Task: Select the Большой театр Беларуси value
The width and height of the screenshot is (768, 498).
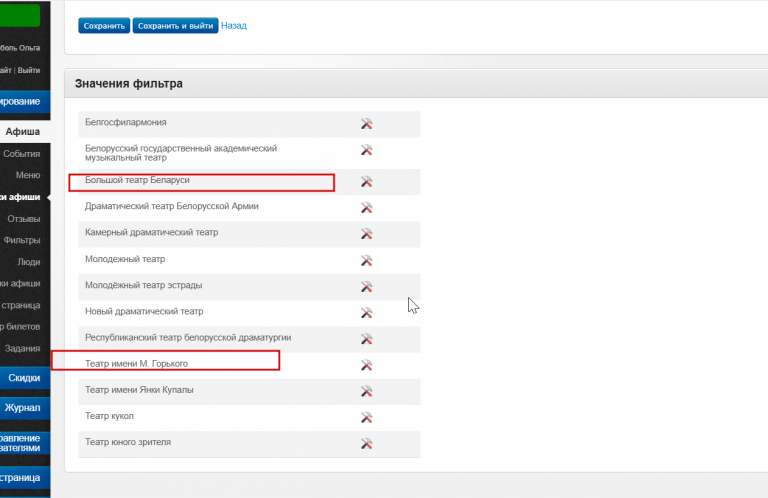Action: (137, 180)
